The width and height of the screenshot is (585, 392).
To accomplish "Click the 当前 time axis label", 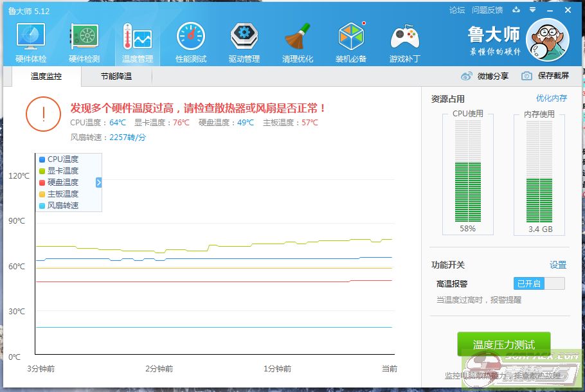I will click(x=390, y=368).
